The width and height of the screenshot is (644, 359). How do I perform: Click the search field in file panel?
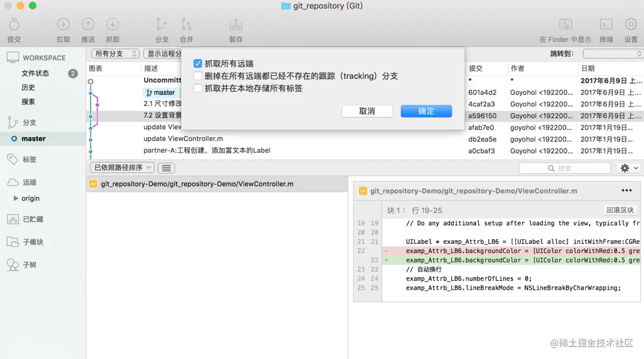pos(565,168)
